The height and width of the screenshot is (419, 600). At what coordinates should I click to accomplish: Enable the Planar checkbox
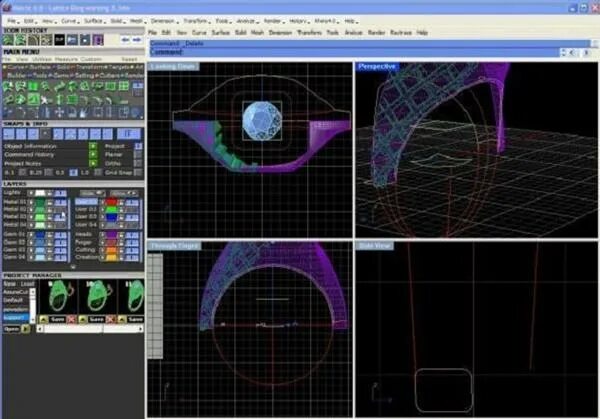pos(138,155)
